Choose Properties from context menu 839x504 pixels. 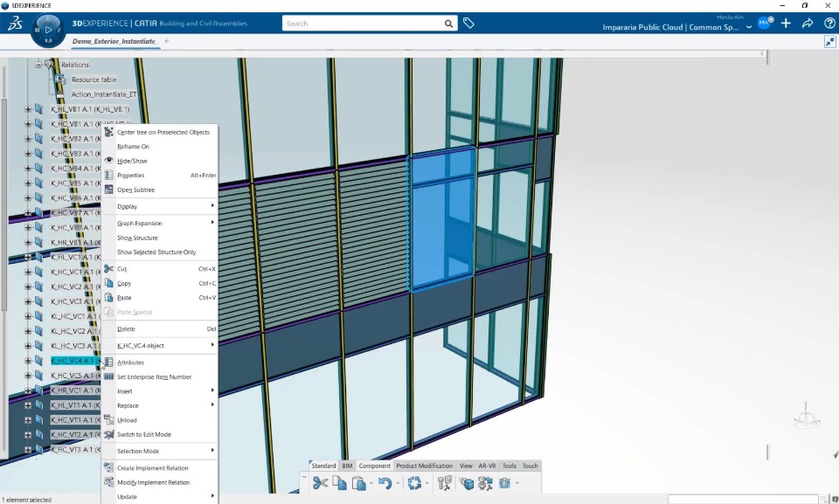click(159, 175)
